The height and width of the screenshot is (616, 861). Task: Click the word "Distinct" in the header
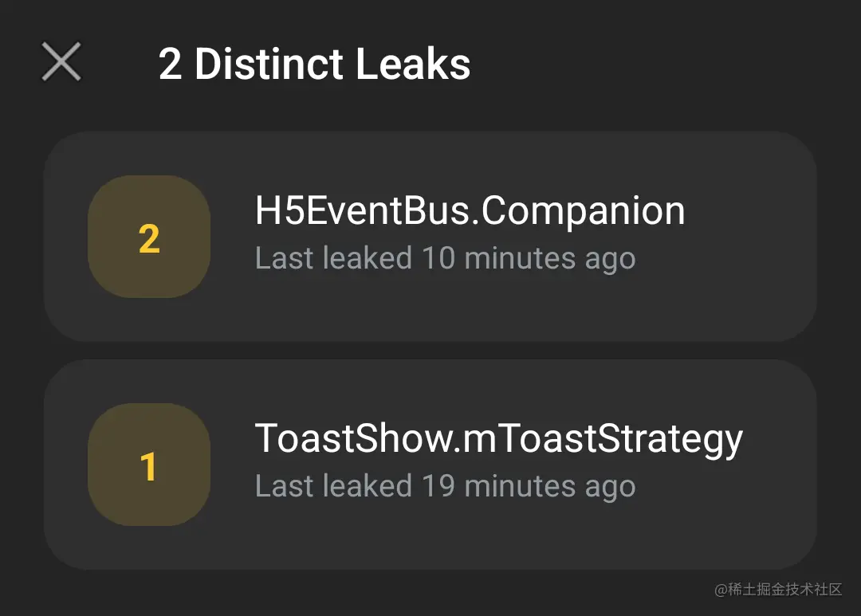coord(269,64)
